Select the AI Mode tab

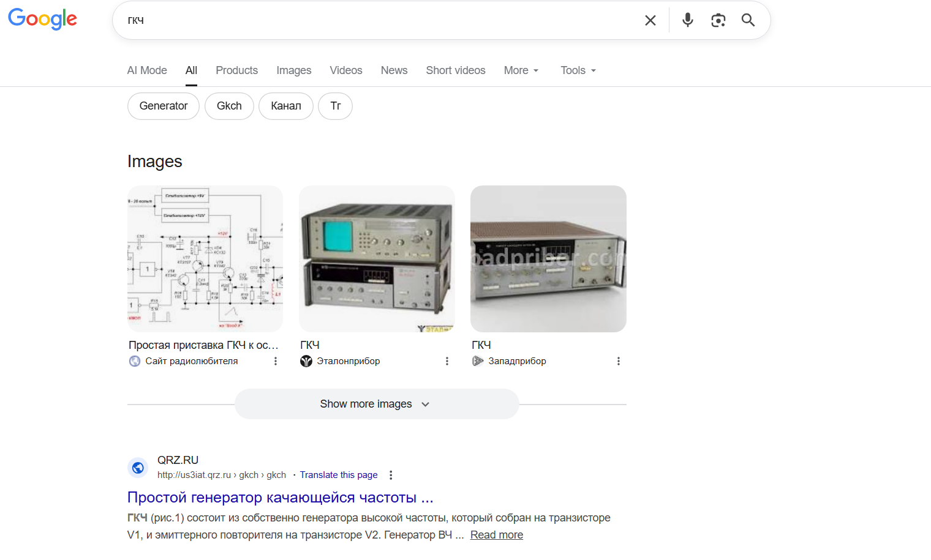(x=147, y=70)
